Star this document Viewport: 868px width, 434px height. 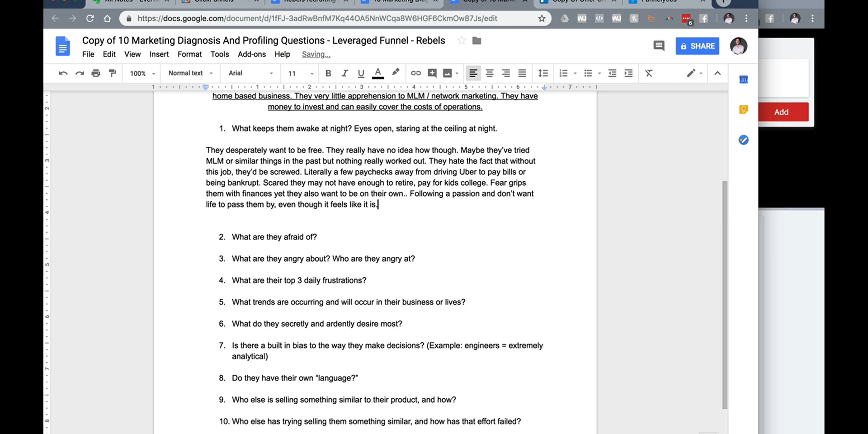point(462,41)
